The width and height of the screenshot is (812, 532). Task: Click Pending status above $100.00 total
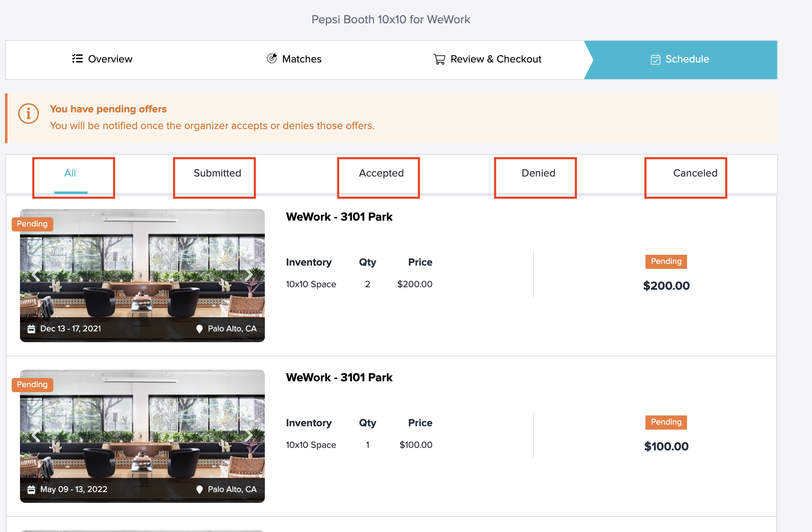(666, 422)
